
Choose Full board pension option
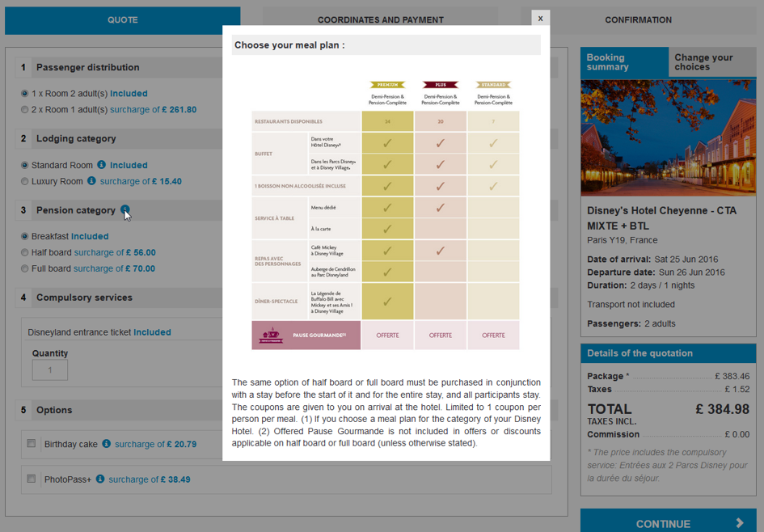(x=25, y=268)
